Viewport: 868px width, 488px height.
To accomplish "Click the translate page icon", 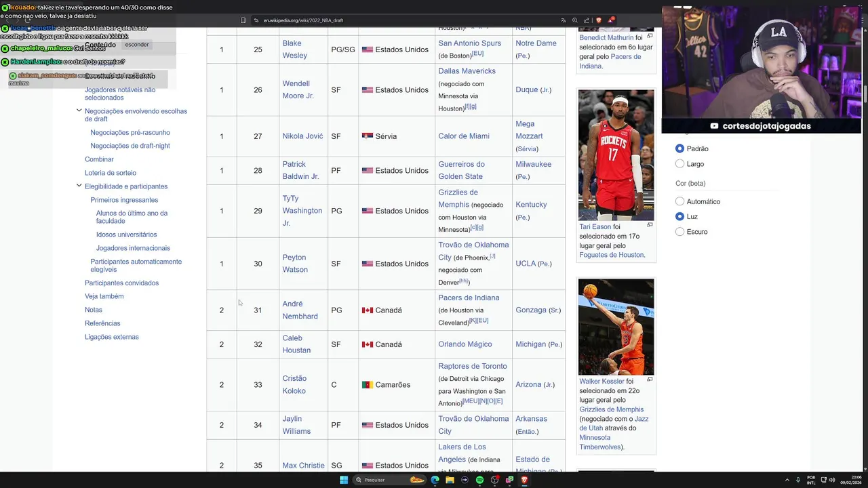I will pyautogui.click(x=563, y=20).
